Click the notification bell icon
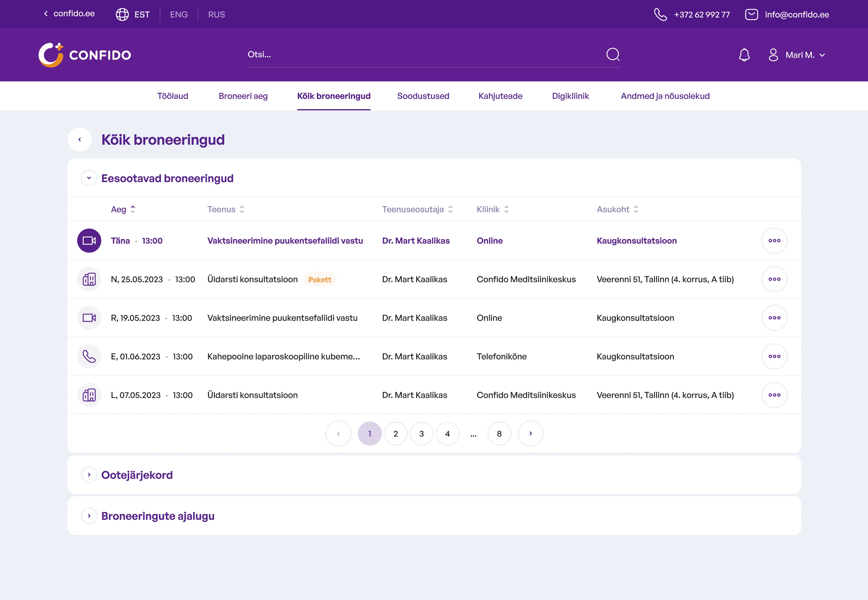Viewport: 868px width, 600px height. tap(744, 55)
